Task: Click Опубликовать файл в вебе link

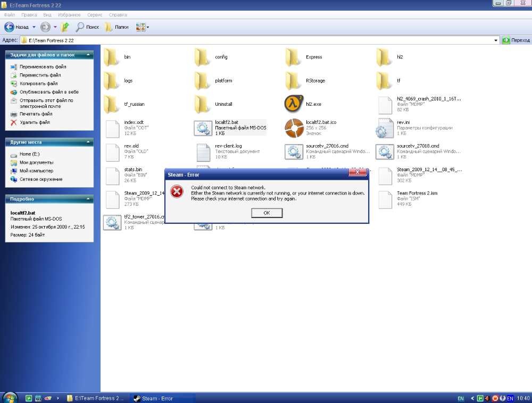Action: tap(49, 92)
